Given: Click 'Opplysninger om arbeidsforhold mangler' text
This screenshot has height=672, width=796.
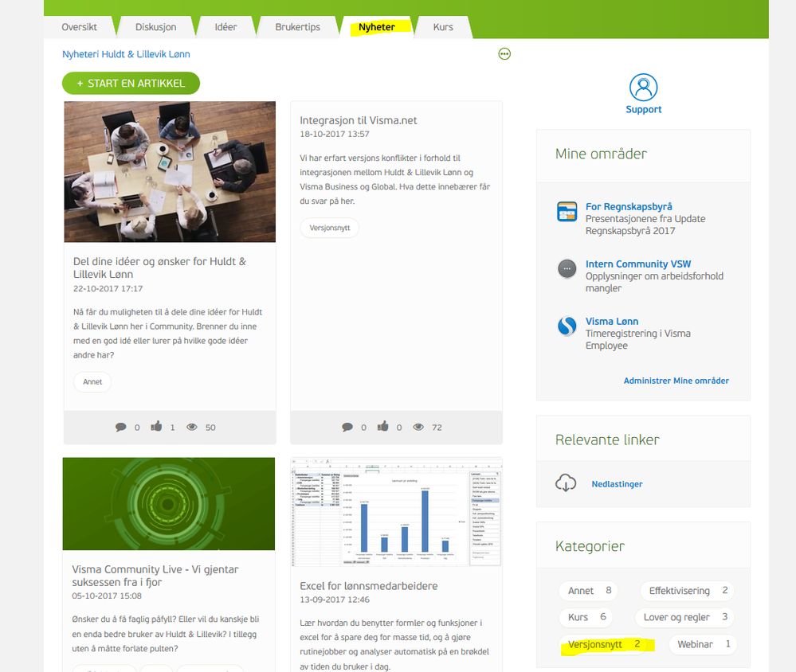Looking at the screenshot, I should point(654,282).
